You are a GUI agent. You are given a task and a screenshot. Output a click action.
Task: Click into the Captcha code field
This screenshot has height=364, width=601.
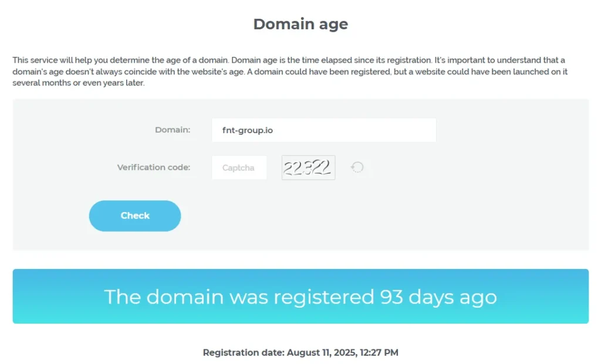click(x=239, y=168)
